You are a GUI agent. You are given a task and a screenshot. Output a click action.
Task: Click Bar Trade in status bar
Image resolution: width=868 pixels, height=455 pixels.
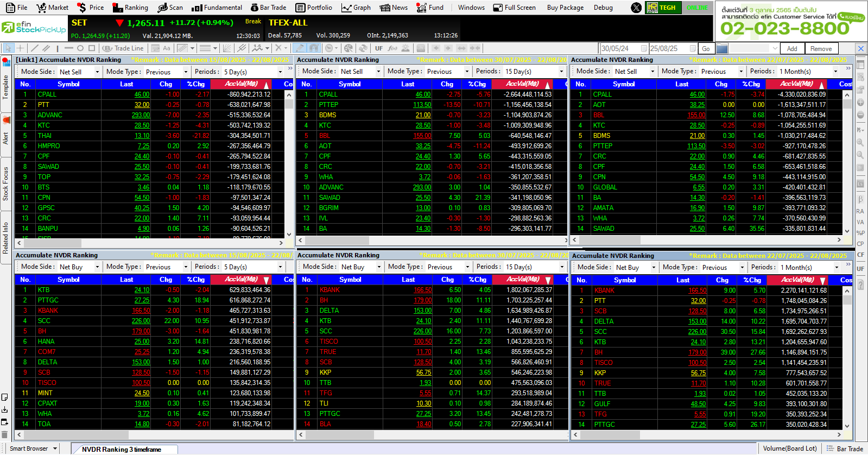pyautogui.click(x=845, y=448)
